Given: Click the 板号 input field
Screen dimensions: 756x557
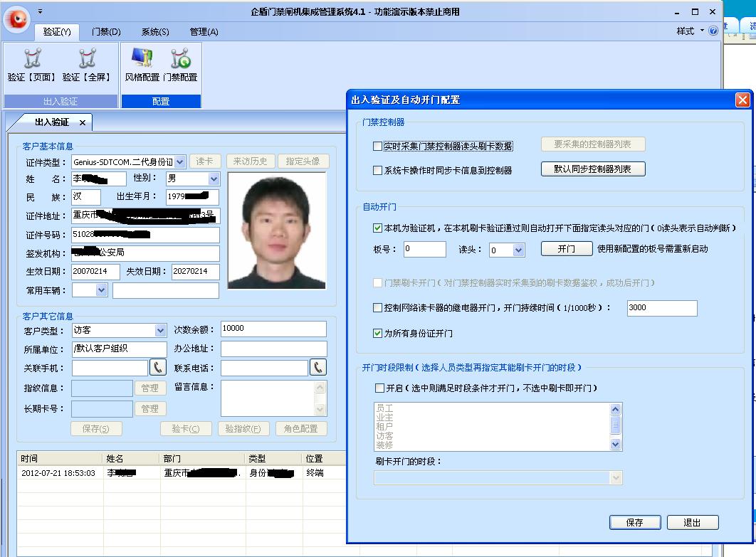Looking at the screenshot, I should point(425,249).
